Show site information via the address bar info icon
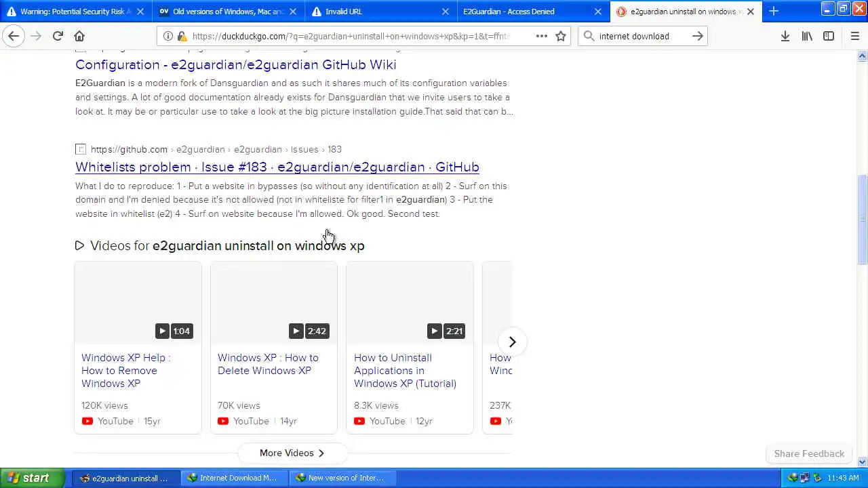This screenshot has width=868, height=488. [168, 36]
